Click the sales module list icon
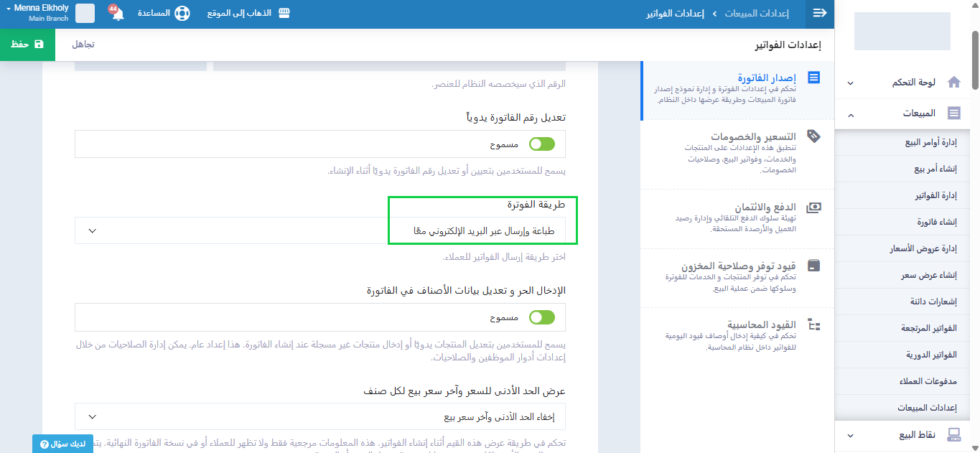 pyautogui.click(x=954, y=113)
